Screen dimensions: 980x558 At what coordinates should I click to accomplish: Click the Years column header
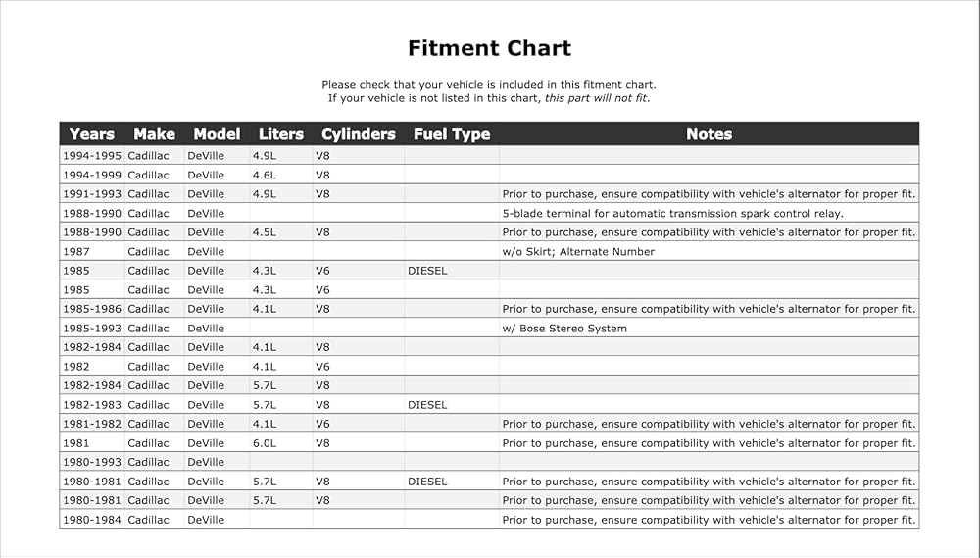(92, 134)
